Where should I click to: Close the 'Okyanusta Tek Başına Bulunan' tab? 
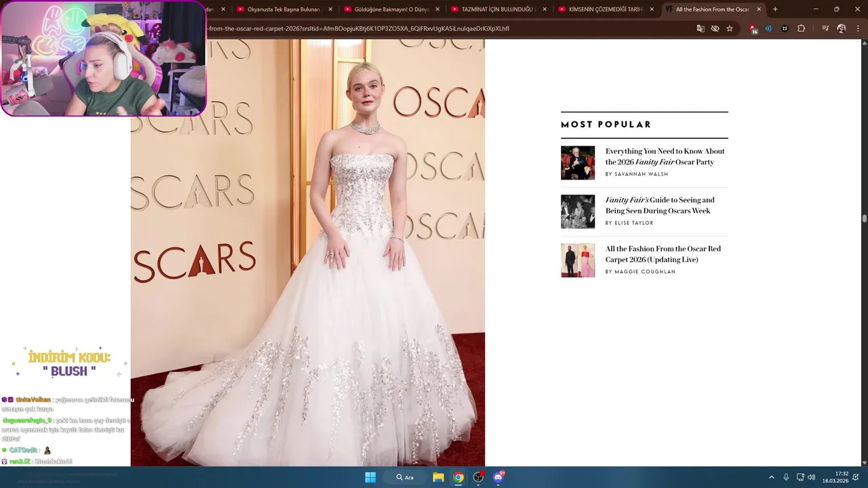click(330, 9)
